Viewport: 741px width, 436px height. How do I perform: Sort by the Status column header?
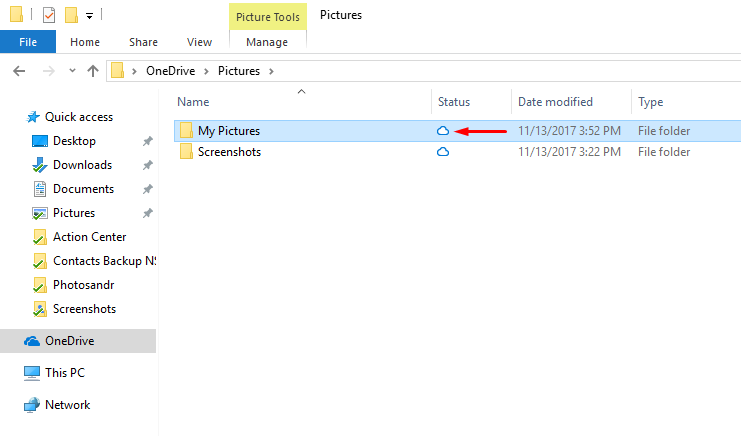[454, 102]
